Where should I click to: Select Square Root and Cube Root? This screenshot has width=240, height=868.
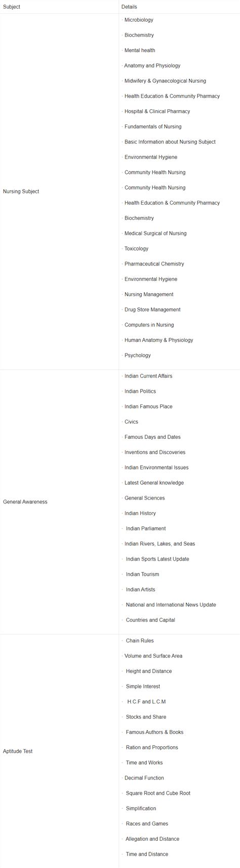coord(158,793)
